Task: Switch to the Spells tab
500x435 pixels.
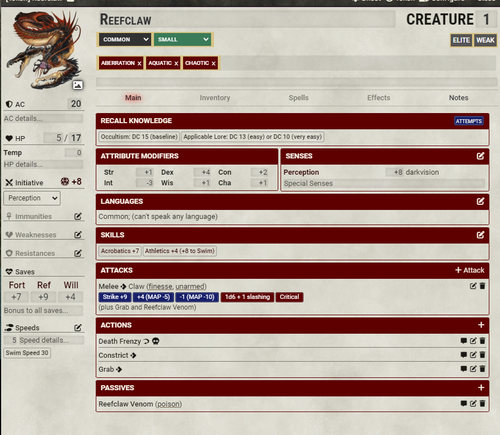Action: point(298,98)
